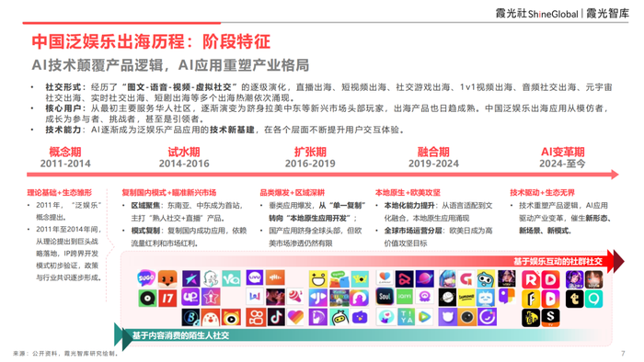Select the slide title 中国泛娱乐出海历程：阶段特征

[x=151, y=42]
